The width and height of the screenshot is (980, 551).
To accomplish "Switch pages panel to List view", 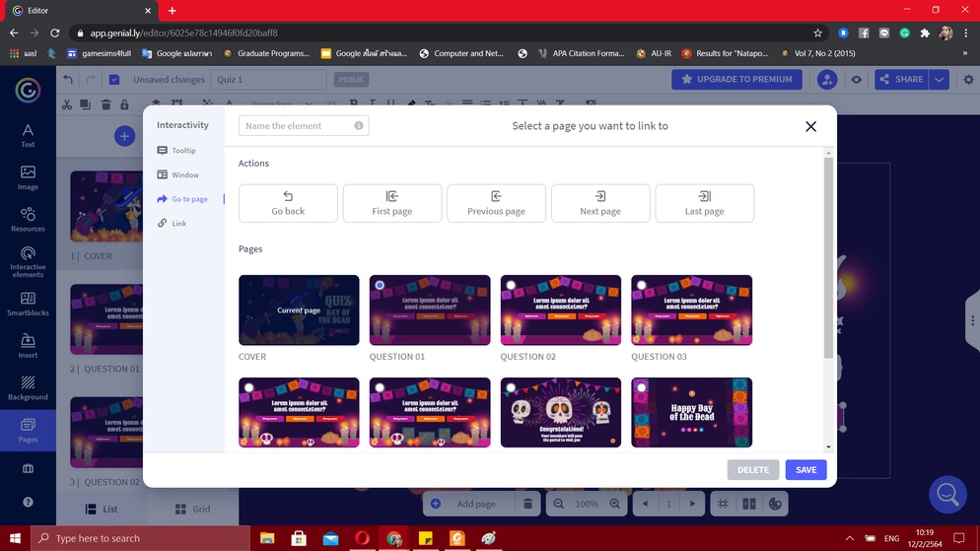I will tap(102, 510).
